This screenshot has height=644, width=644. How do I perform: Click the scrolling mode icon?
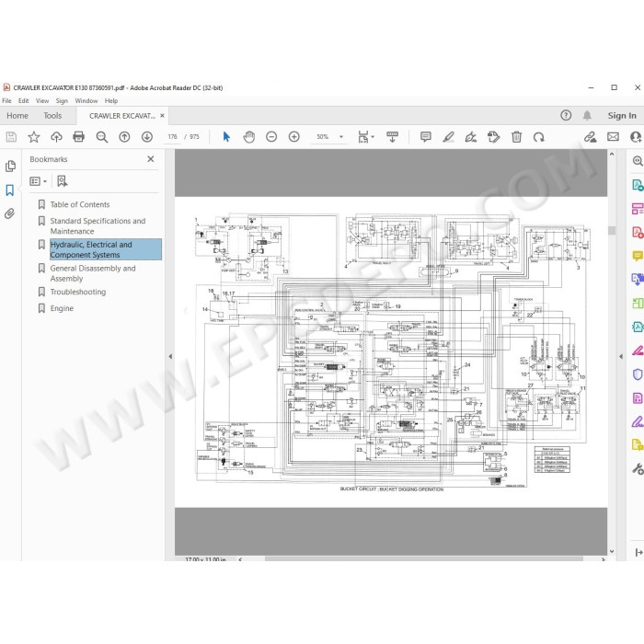click(x=393, y=137)
